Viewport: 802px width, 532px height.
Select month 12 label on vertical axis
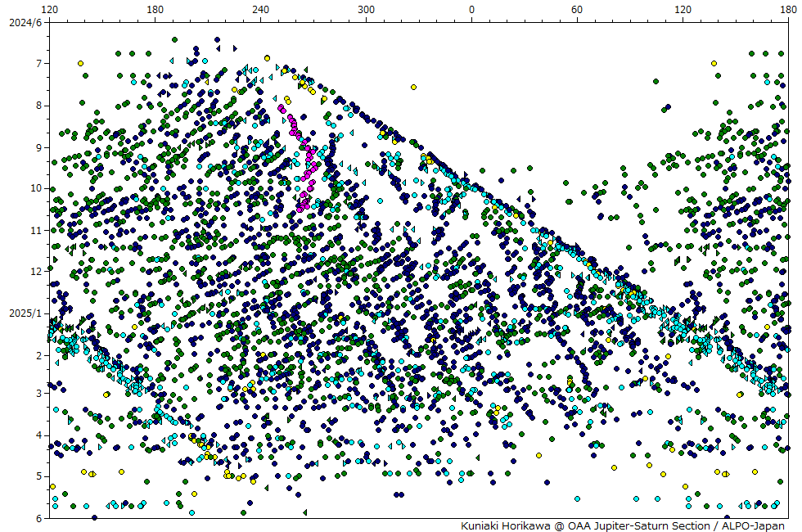point(37,272)
